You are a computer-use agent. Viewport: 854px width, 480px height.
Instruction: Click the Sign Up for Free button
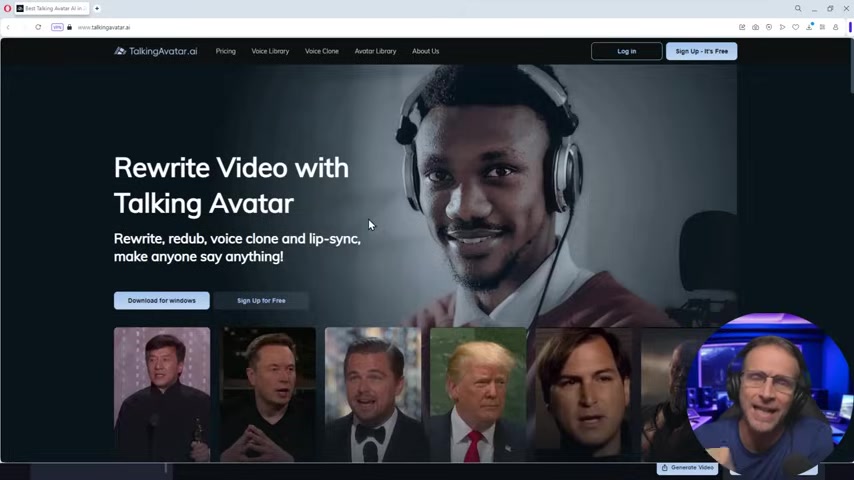[x=261, y=301]
